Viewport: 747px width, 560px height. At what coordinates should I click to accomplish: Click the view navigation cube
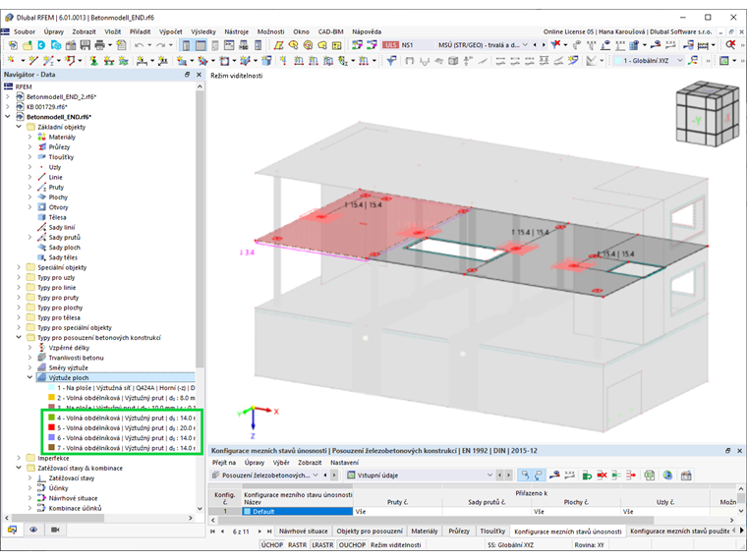coord(708,114)
